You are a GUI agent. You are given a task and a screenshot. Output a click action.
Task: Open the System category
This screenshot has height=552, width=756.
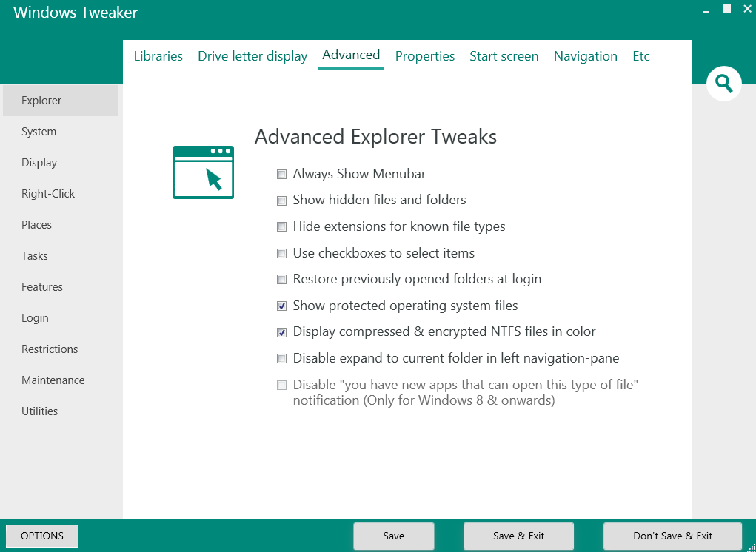click(60, 132)
